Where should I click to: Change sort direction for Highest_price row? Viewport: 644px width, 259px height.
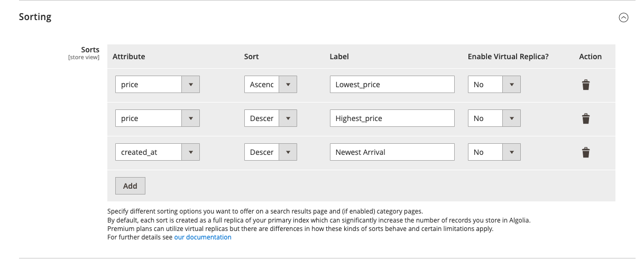click(271, 118)
